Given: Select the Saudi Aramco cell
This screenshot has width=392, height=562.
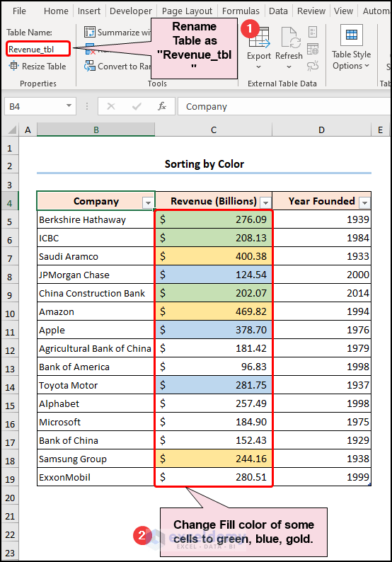Looking at the screenshot, I should 96,256.
